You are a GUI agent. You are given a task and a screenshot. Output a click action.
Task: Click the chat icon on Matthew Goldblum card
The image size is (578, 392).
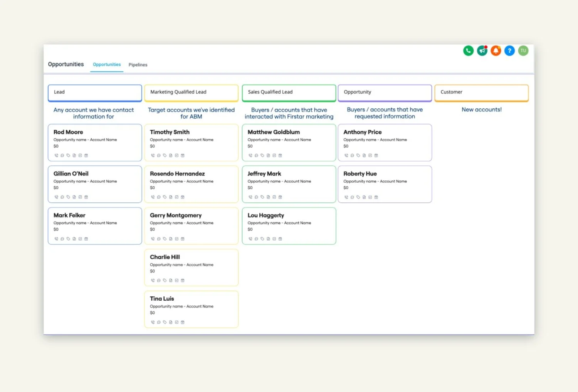256,155
